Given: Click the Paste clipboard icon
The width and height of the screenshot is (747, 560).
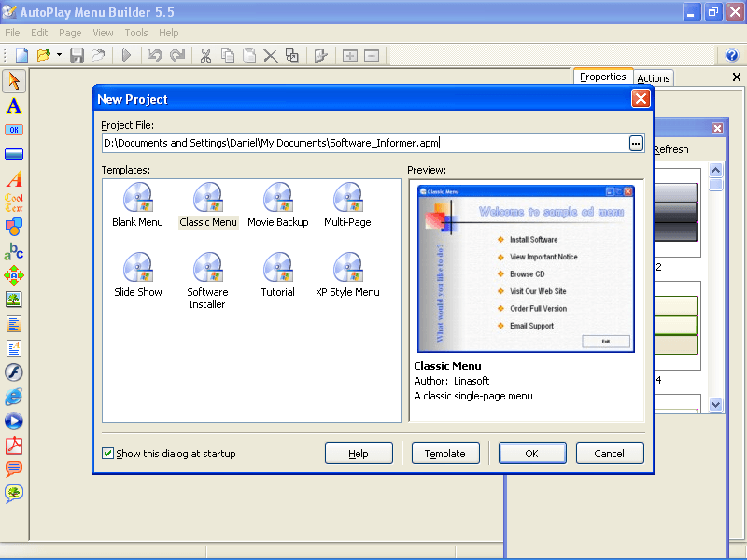Looking at the screenshot, I should tap(249, 55).
